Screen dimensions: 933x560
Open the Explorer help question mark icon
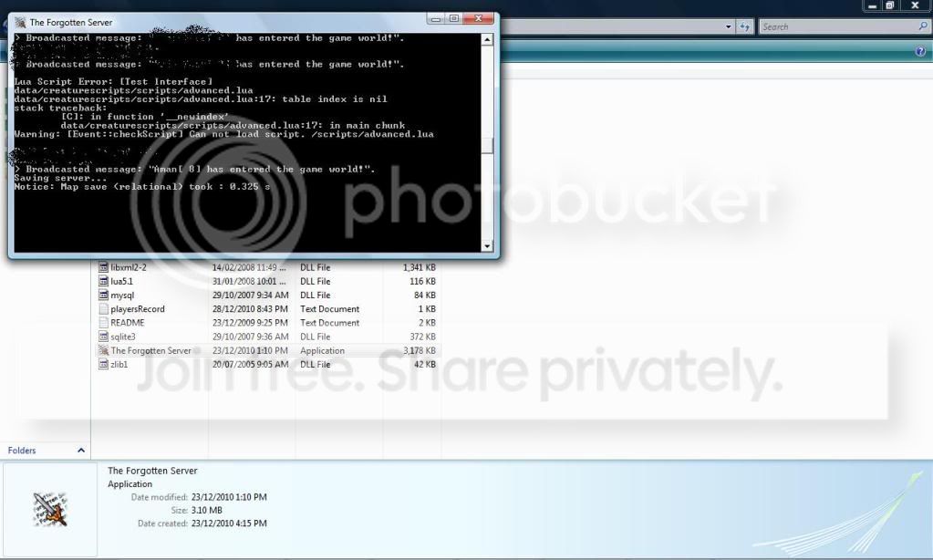[x=920, y=52]
